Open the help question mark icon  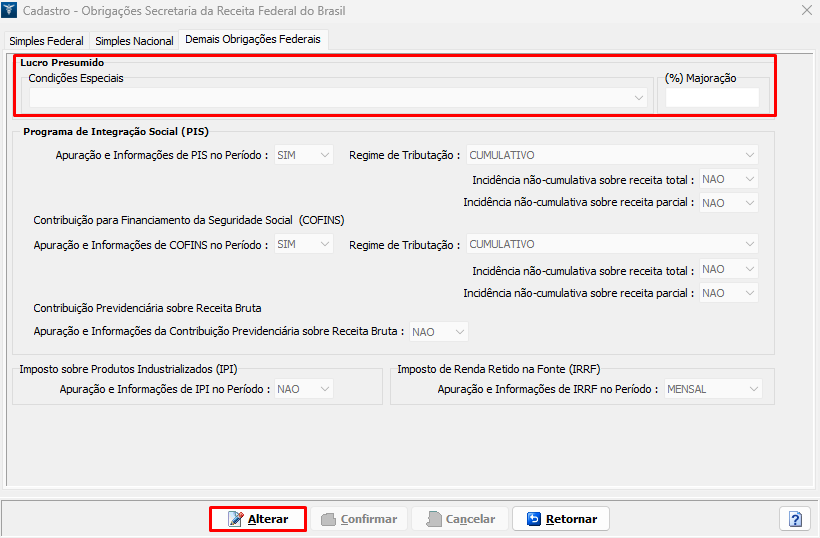795,519
